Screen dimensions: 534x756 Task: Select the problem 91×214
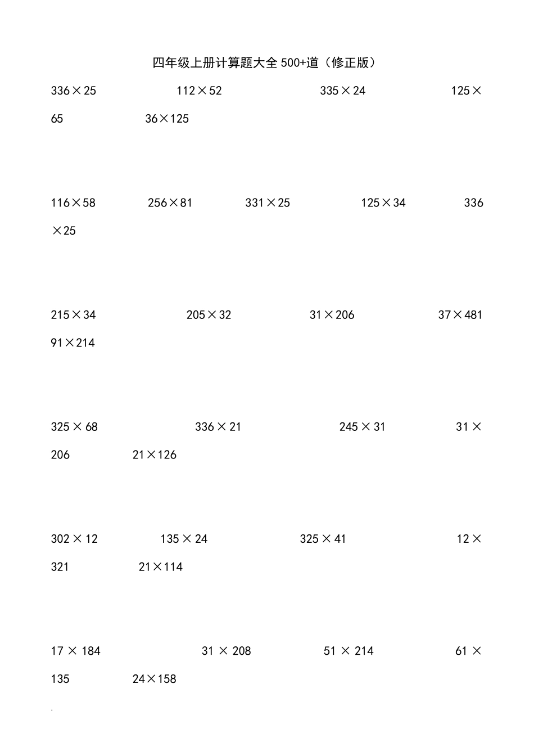point(73,343)
